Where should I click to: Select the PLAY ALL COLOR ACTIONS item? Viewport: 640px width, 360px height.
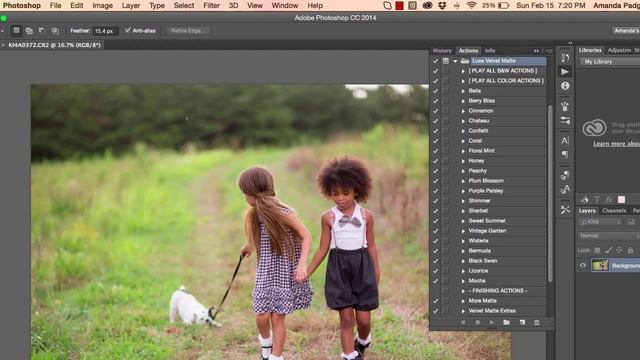point(506,81)
